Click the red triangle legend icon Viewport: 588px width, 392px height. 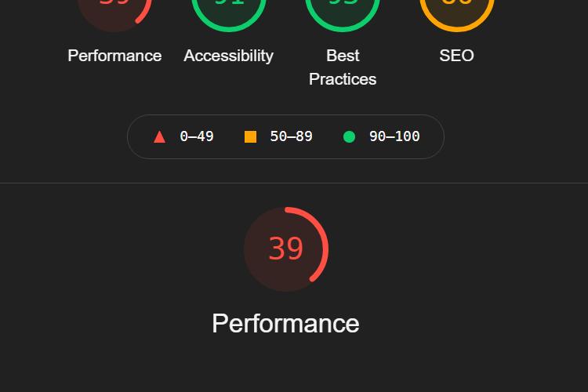[x=160, y=136]
